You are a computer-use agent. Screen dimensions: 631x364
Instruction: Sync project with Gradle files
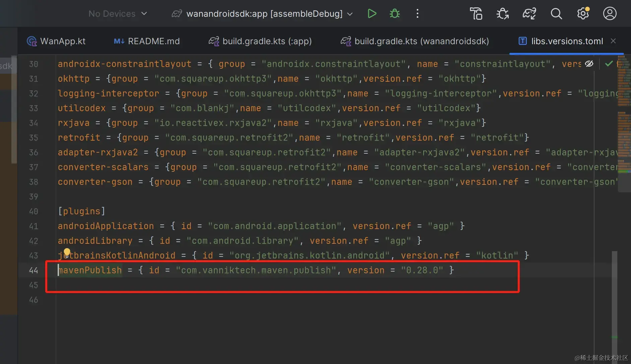529,14
